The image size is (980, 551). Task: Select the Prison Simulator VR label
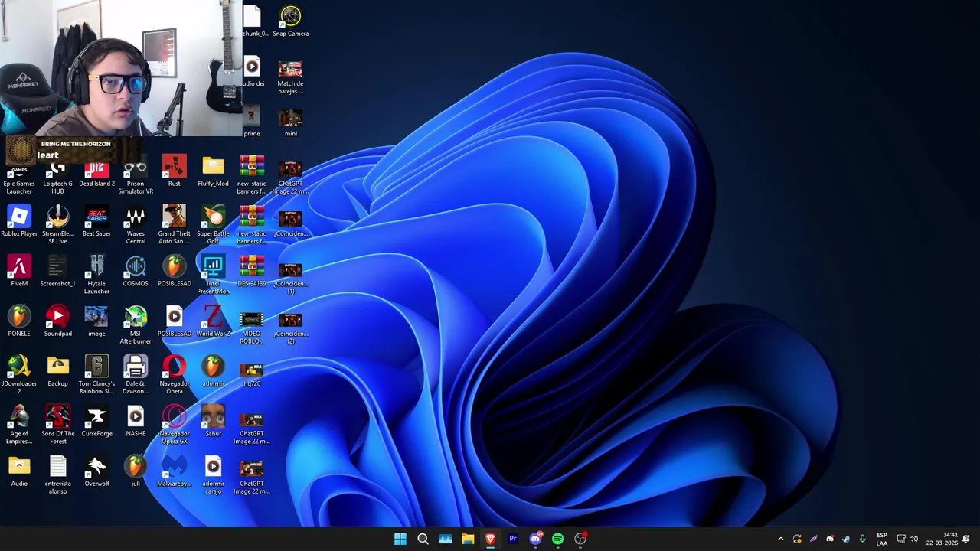(x=136, y=187)
